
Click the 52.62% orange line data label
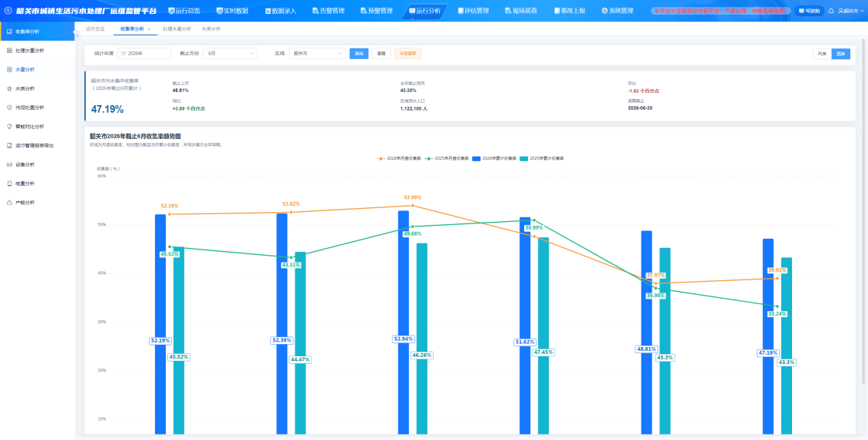coord(291,203)
